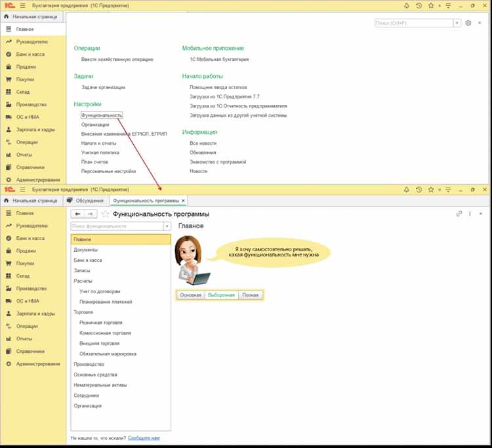Viewport: 492px width, 448px height.
Task: Open Производство section in upper sidebar
Action: [31, 104]
